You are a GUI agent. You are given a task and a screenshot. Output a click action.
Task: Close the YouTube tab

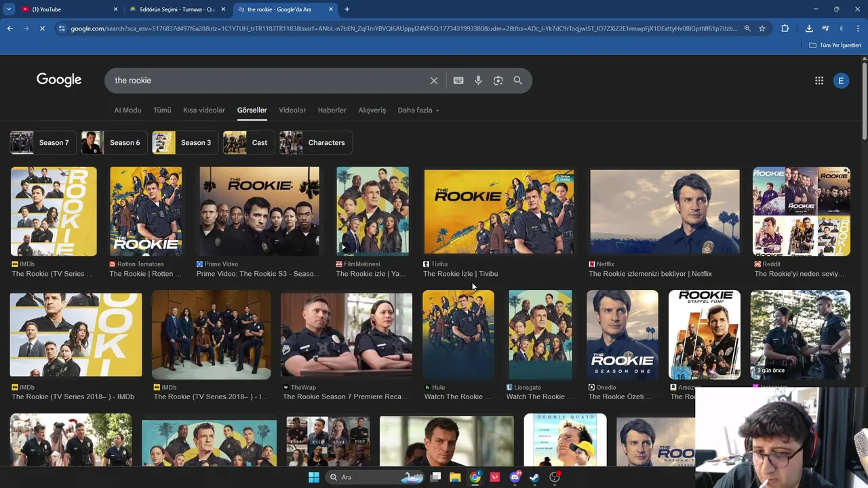click(115, 9)
